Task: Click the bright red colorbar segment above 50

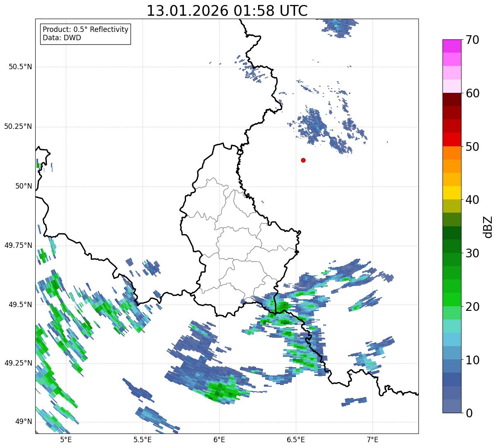Action: [x=452, y=140]
